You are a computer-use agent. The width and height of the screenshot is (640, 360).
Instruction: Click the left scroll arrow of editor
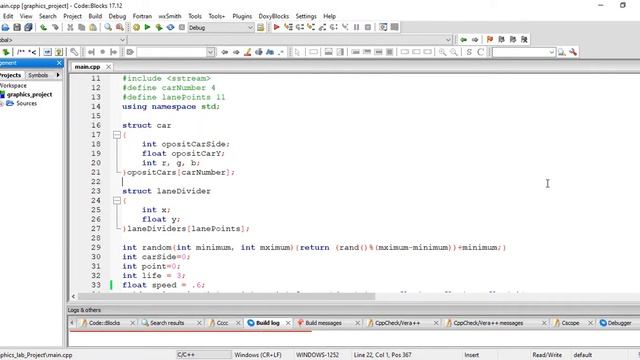point(73,297)
